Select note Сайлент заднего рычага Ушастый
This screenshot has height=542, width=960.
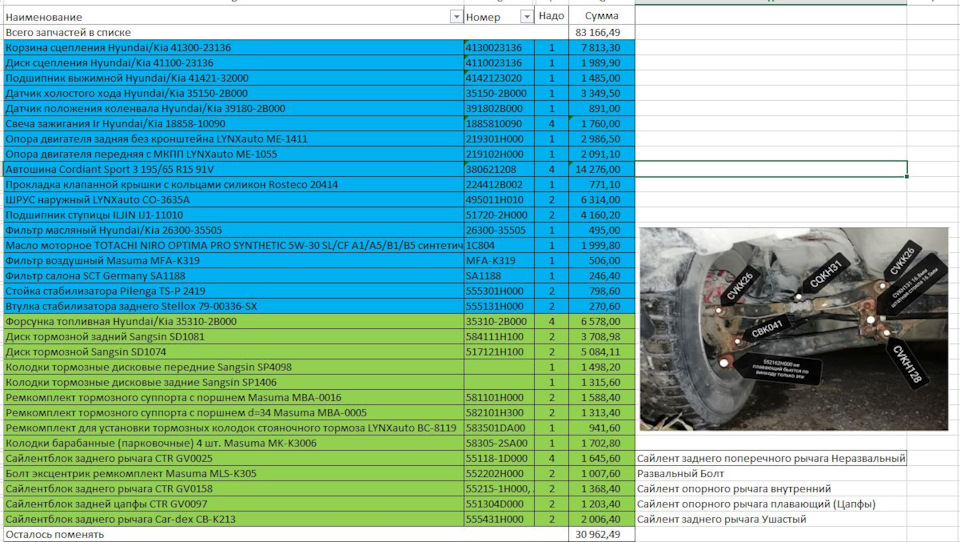(x=771, y=519)
